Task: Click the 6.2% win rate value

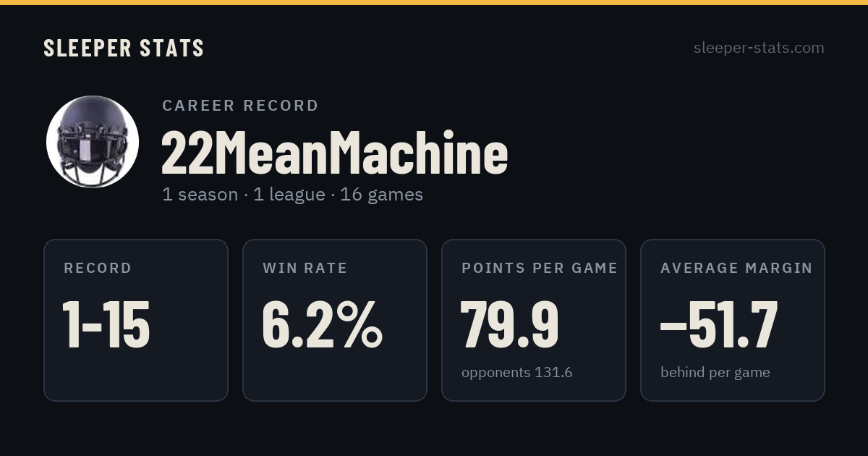Action: click(x=322, y=325)
